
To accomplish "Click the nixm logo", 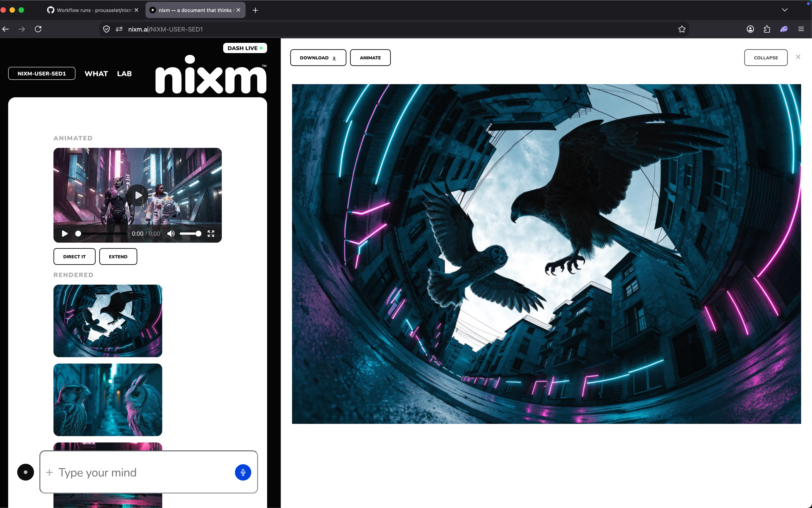I will (x=211, y=75).
